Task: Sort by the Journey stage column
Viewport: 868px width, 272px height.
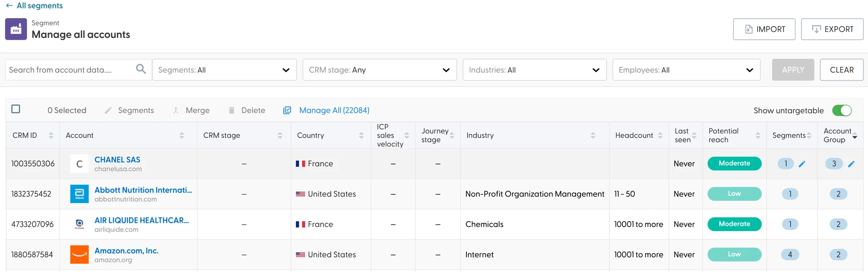Action: pyautogui.click(x=452, y=135)
